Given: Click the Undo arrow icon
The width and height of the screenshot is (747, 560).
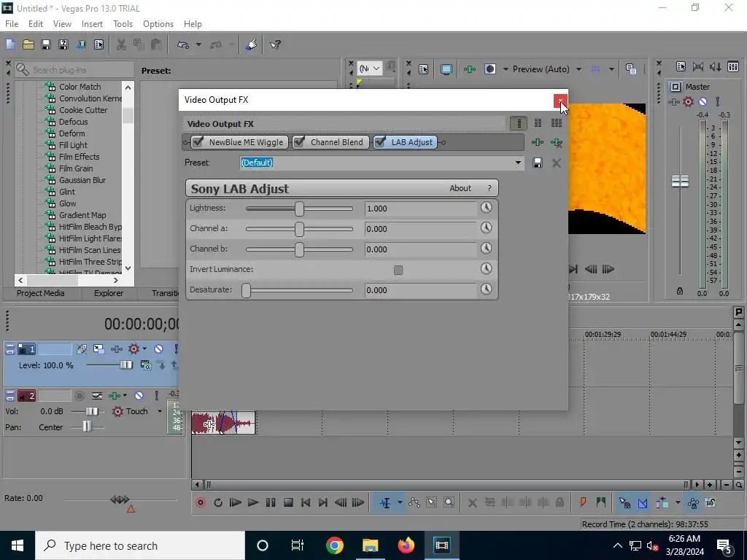Looking at the screenshot, I should point(183,44).
